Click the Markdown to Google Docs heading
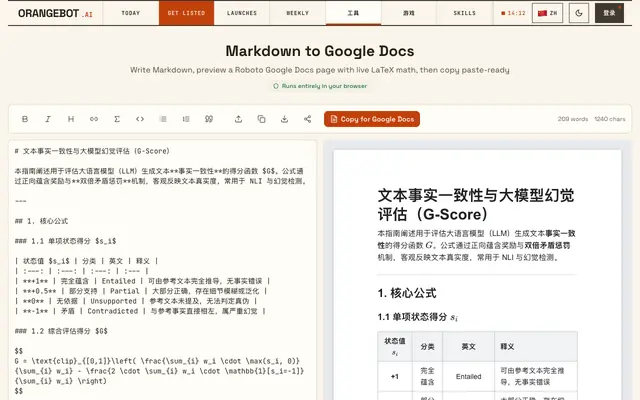Viewport: 640px width, 400px height. [320, 51]
